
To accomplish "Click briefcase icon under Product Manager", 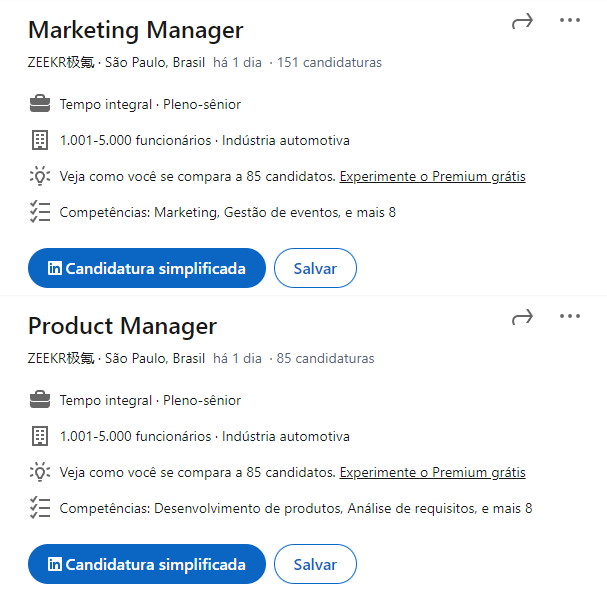I will [x=40, y=400].
